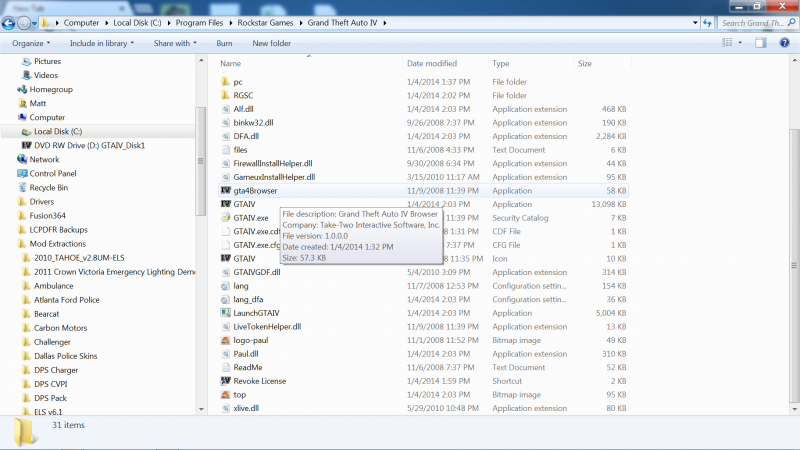Select Mod Extractions folder in tree
Screen dimensions: 800x450
[x=58, y=243]
